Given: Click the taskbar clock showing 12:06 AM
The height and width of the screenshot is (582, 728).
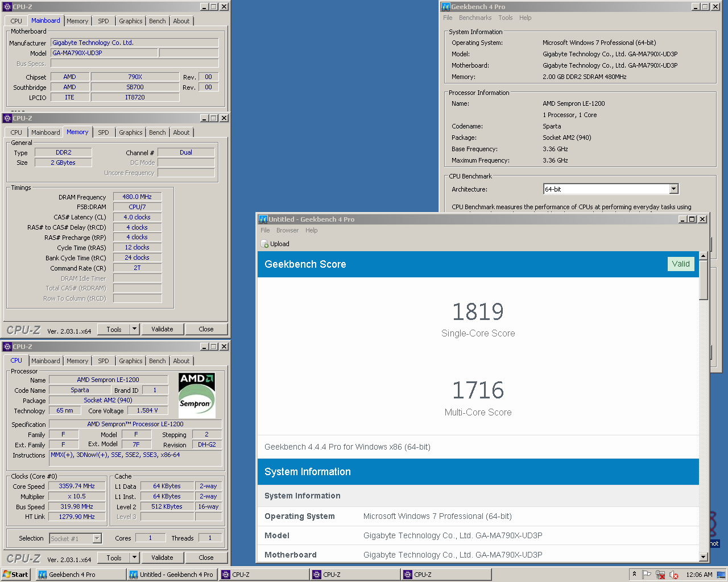Looking at the screenshot, I should pos(699,575).
